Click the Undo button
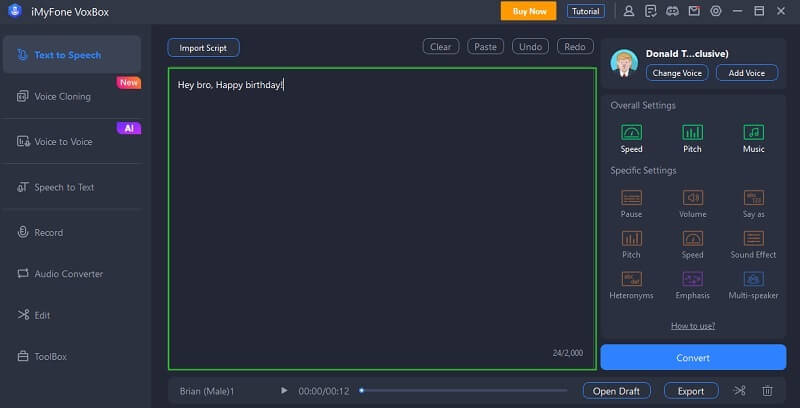The height and width of the screenshot is (408, 800). (530, 46)
